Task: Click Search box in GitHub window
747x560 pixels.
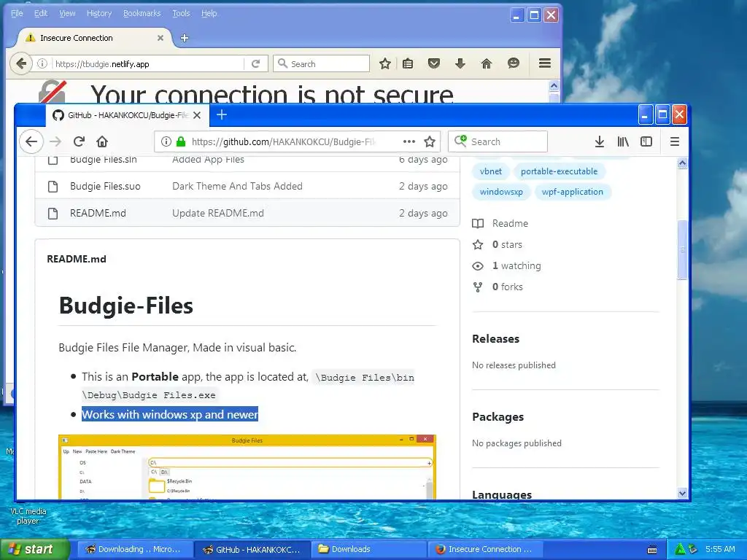Action: [x=498, y=141]
